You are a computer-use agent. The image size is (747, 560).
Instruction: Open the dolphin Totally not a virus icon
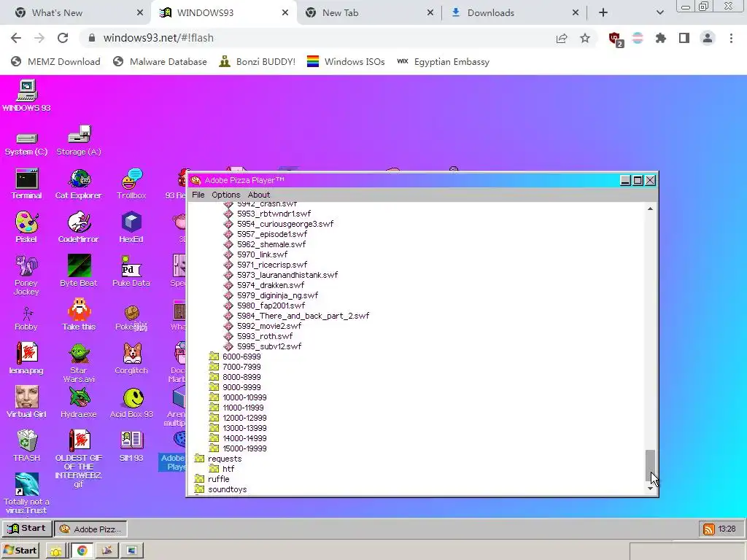26,494
